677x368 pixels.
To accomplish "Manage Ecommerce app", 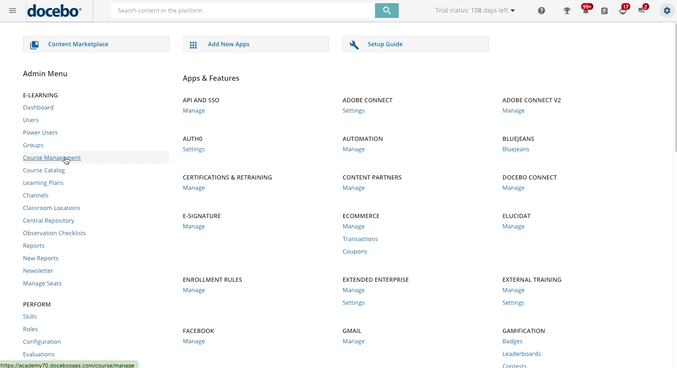I will [x=354, y=226].
